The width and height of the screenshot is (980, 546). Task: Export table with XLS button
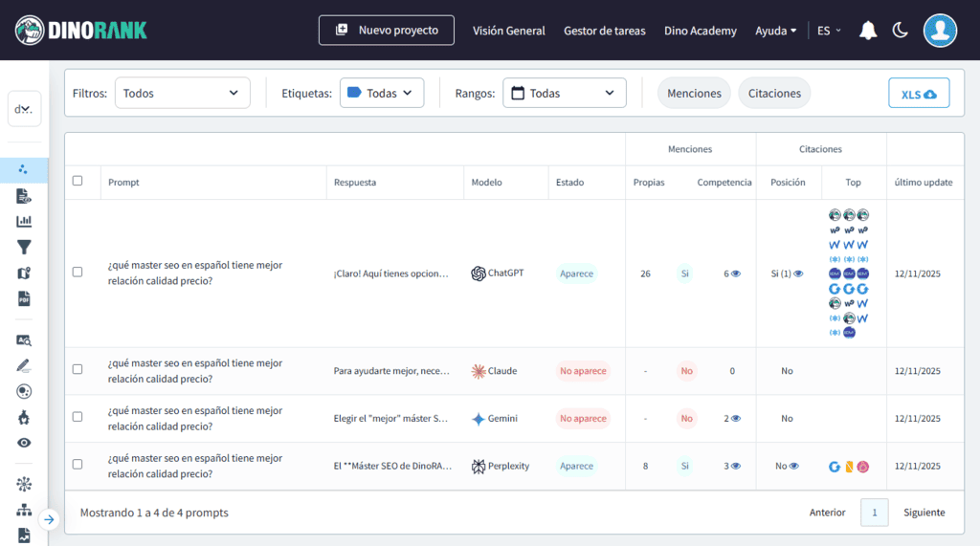point(919,93)
